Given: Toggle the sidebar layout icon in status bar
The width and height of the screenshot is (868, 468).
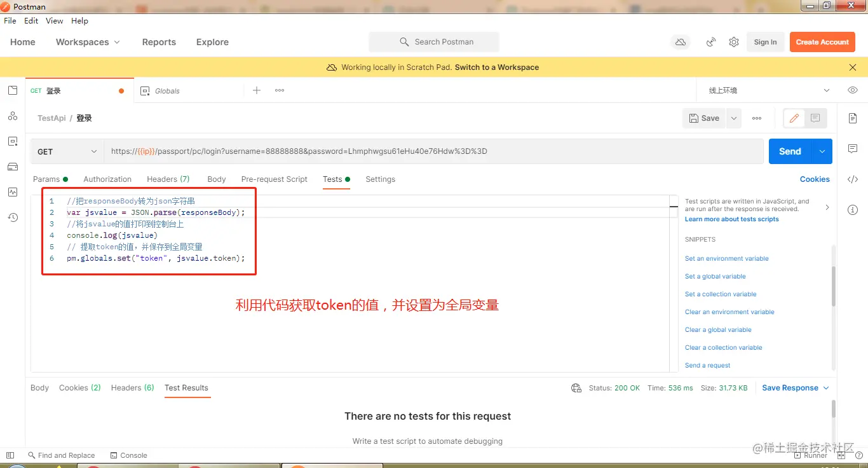Looking at the screenshot, I should point(10,455).
